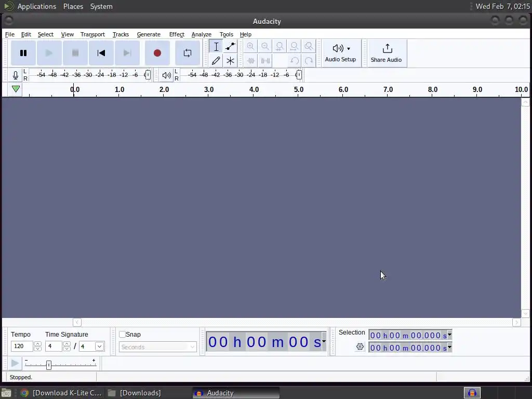
Task: Click the Share Audio button
Action: (x=387, y=54)
